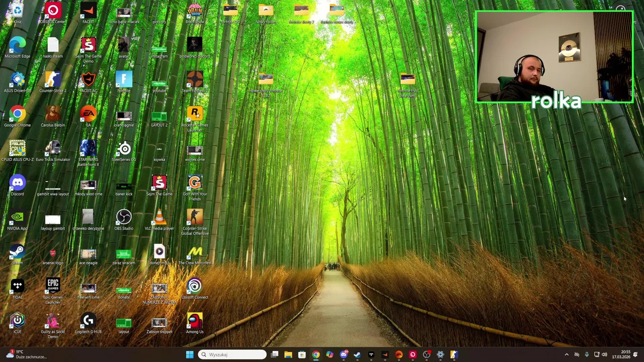
Task: Select the podworko discord image file
Action: [x=195, y=48]
